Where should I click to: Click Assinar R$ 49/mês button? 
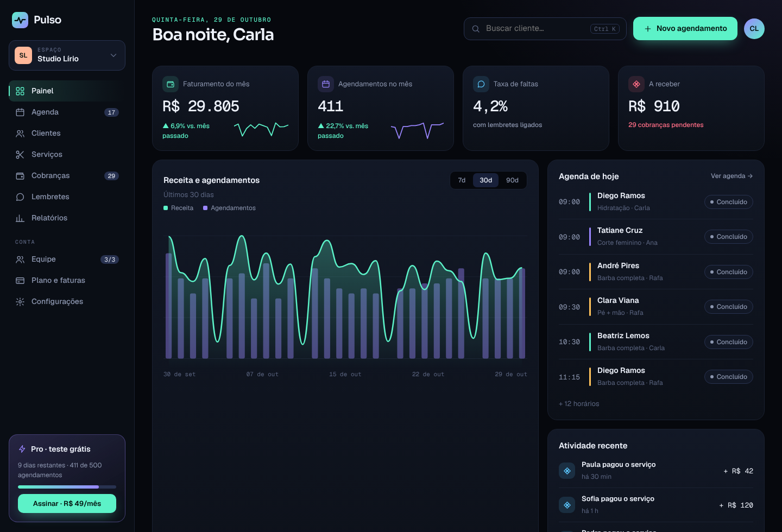click(x=67, y=503)
